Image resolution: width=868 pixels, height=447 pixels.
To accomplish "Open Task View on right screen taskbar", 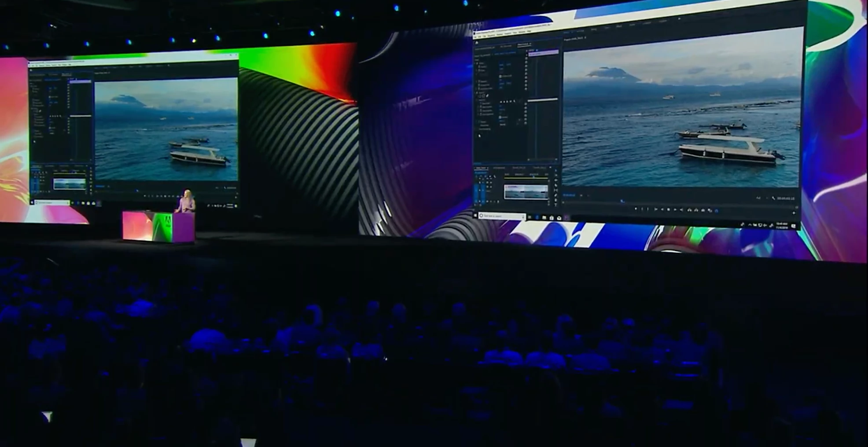I will point(530,217).
